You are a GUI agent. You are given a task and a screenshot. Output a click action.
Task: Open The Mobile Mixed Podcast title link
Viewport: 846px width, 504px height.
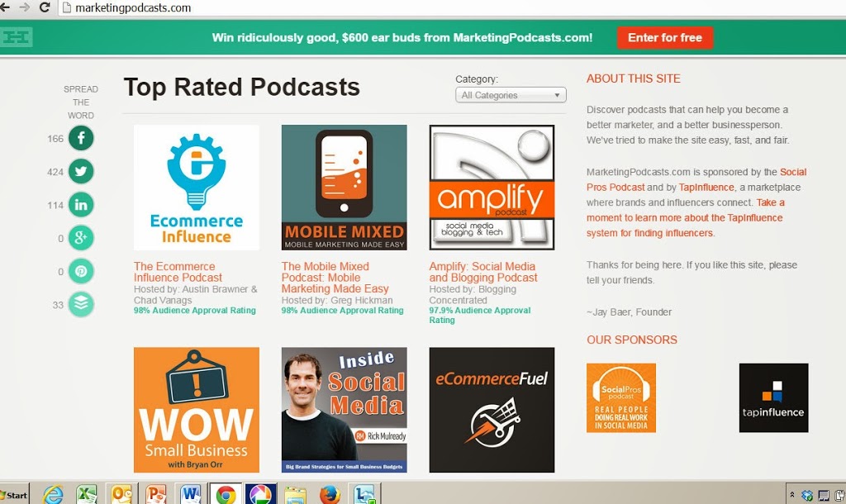(335, 278)
